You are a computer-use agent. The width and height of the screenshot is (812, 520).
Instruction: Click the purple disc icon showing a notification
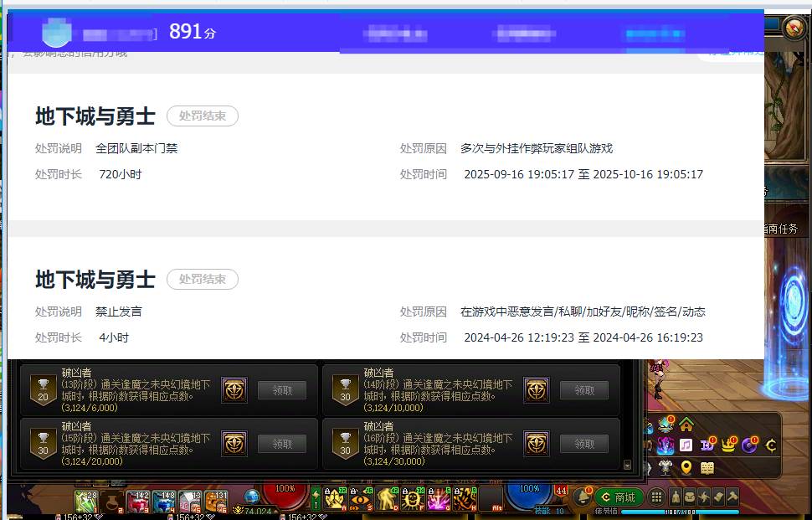tap(748, 445)
